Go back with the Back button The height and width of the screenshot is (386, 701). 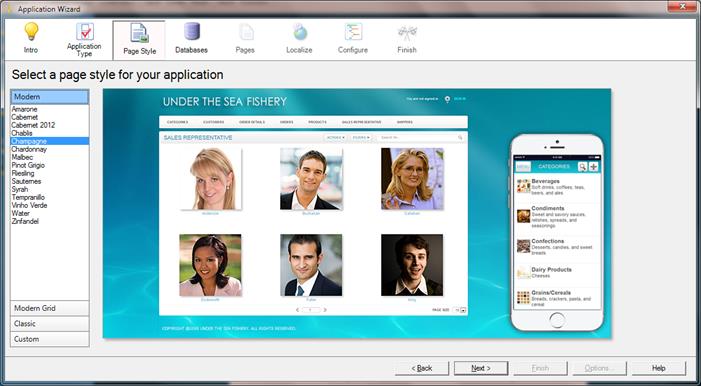click(422, 368)
